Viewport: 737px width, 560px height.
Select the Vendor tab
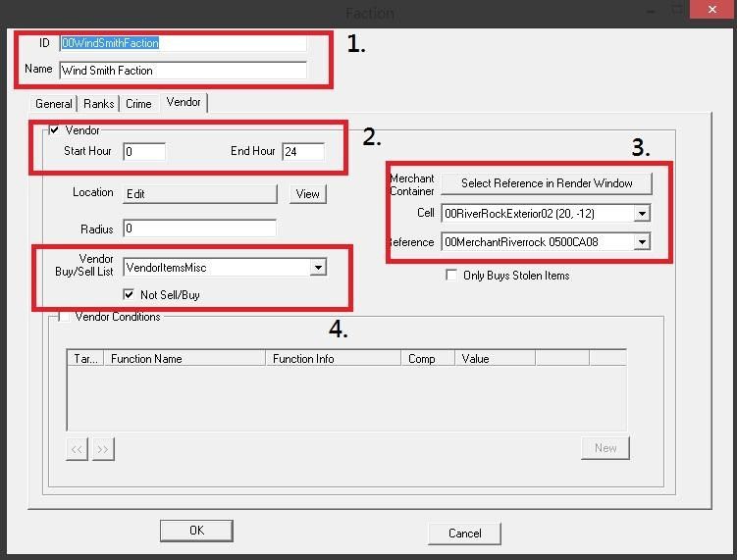click(184, 102)
